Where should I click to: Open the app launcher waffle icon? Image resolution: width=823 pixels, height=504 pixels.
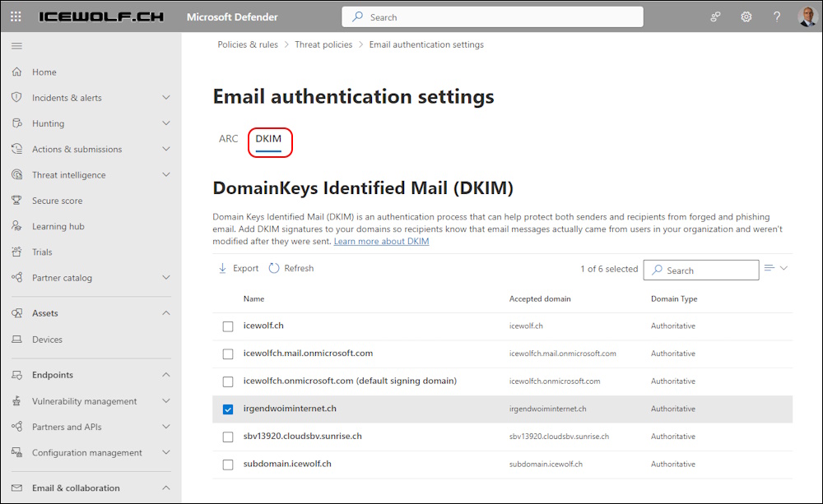click(x=16, y=16)
